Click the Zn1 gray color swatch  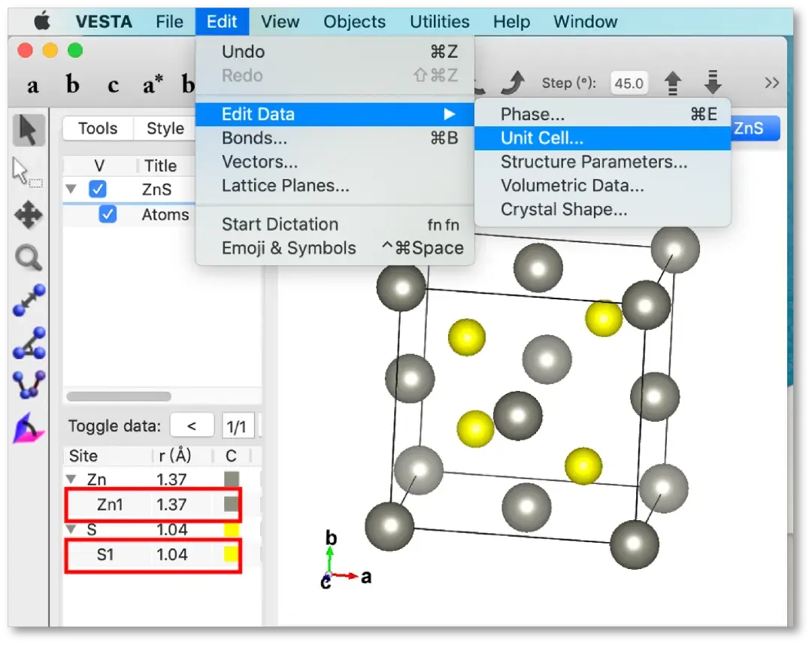231,504
